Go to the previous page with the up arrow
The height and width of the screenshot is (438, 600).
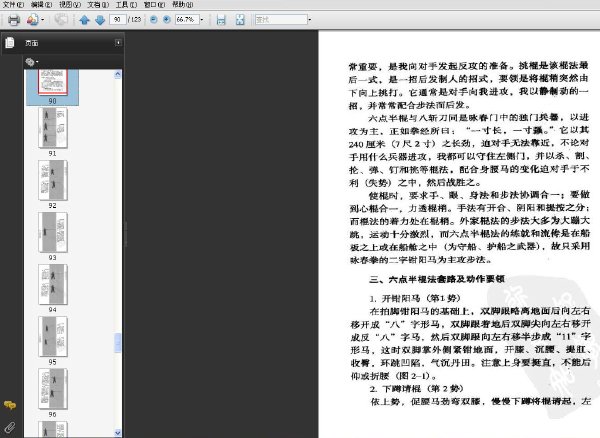(84, 20)
